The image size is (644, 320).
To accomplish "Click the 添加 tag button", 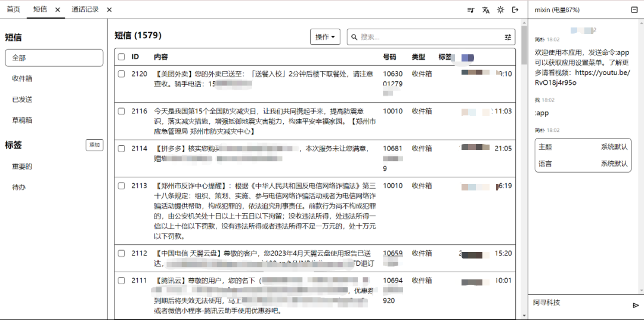I will pyautogui.click(x=94, y=145).
